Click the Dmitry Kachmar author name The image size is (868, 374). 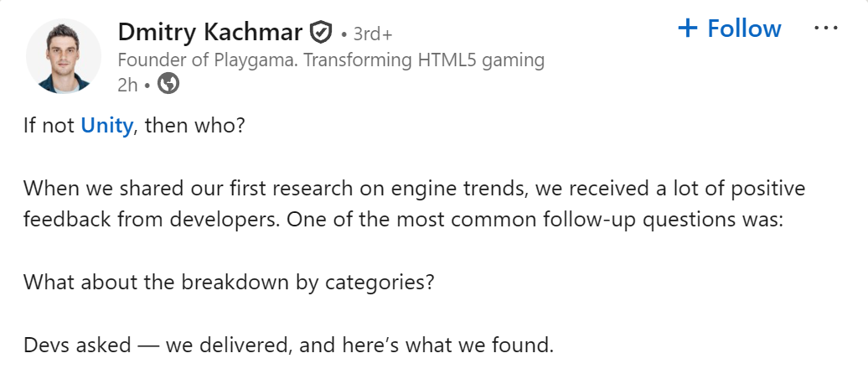coord(209,32)
